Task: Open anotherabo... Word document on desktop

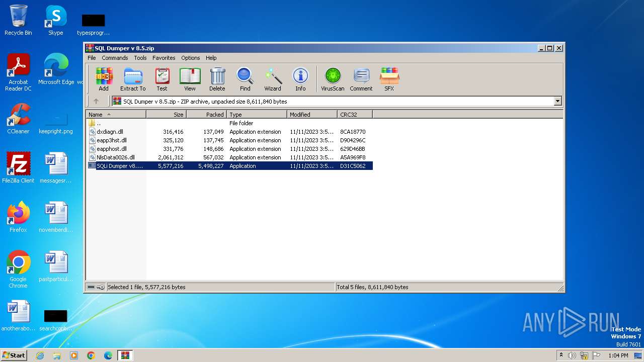Action: (18, 316)
